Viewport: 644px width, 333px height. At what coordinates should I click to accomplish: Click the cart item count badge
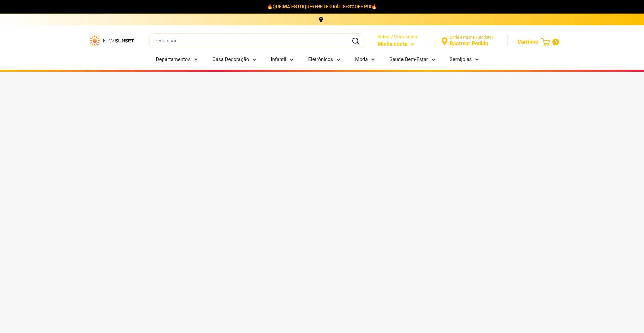(x=556, y=42)
